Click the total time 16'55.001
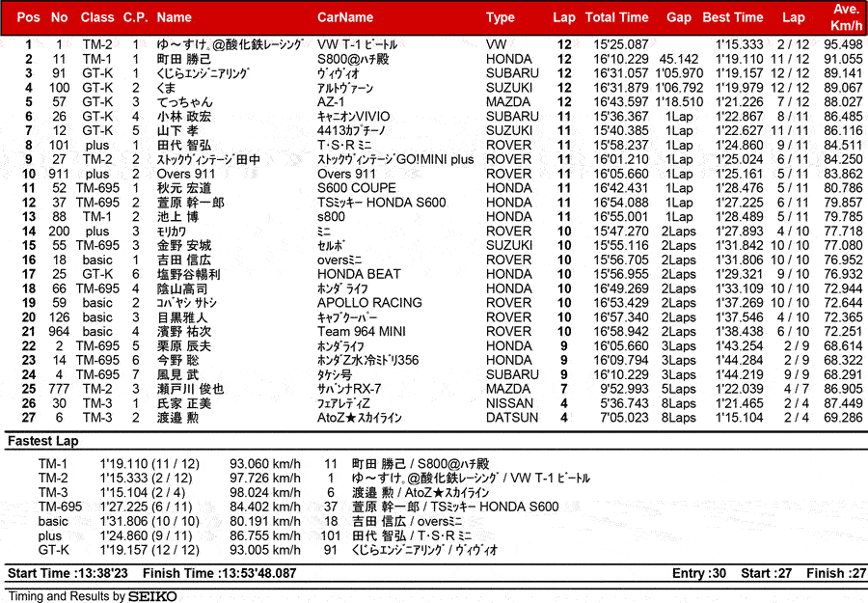 (620, 217)
